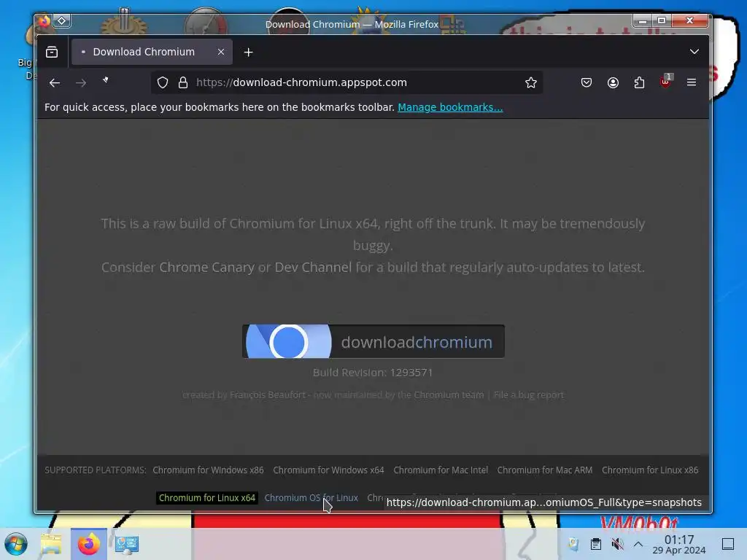Click the Firefox taskbar button

pos(88,544)
